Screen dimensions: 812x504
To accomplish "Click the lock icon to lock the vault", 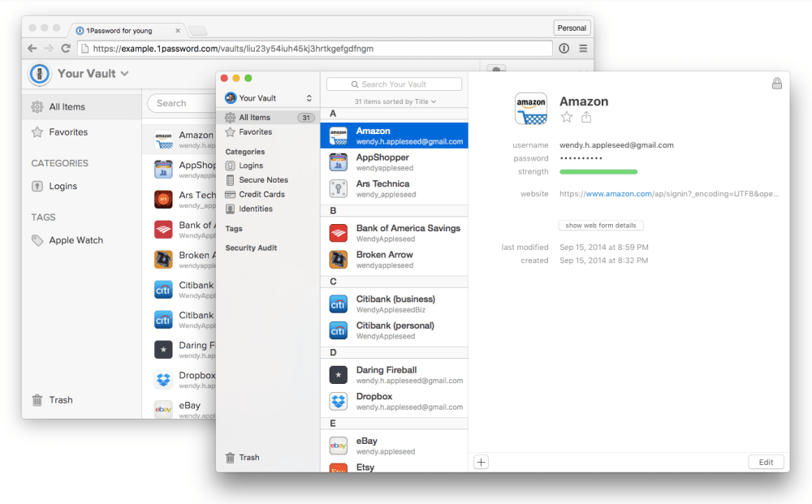I will click(x=776, y=82).
